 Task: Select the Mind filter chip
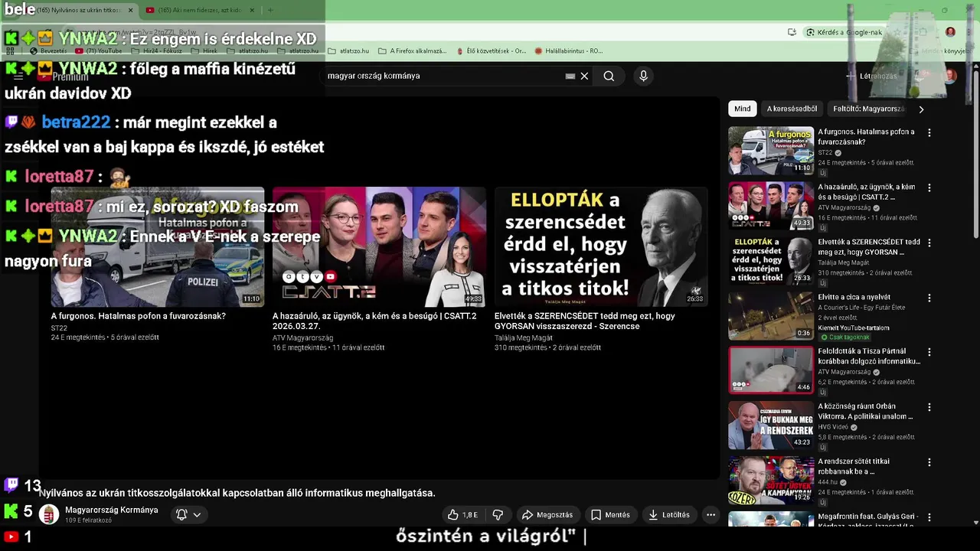tap(743, 109)
